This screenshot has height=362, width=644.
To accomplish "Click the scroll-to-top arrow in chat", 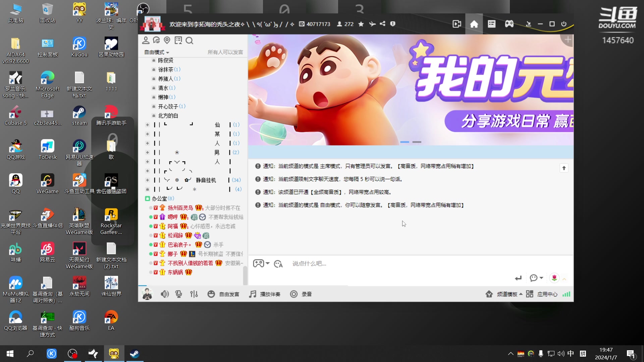I will (565, 168).
